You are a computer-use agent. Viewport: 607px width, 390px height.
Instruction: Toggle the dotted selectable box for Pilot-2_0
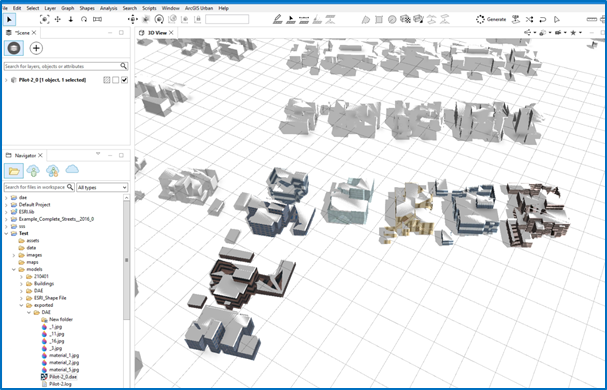point(107,80)
